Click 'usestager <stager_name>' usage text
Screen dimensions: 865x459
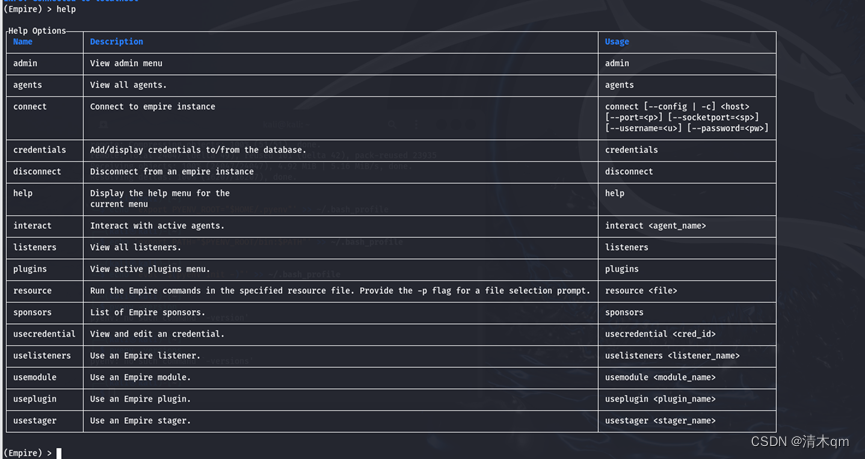[660, 420]
